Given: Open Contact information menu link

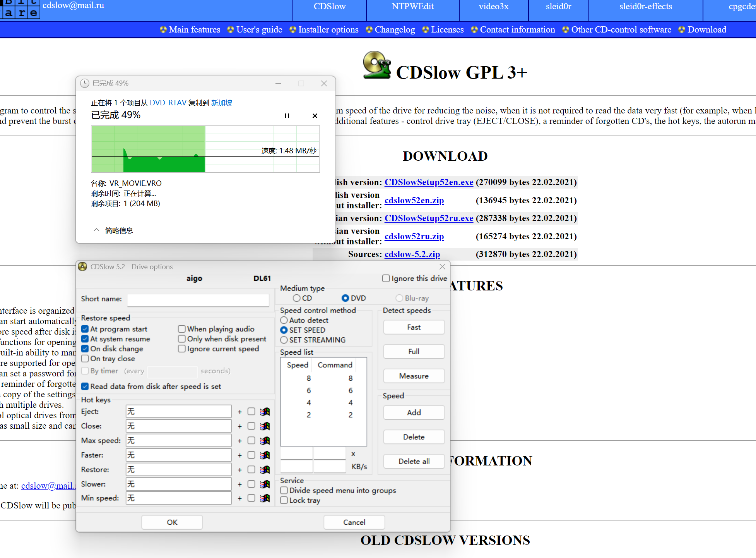Looking at the screenshot, I should 517,29.
